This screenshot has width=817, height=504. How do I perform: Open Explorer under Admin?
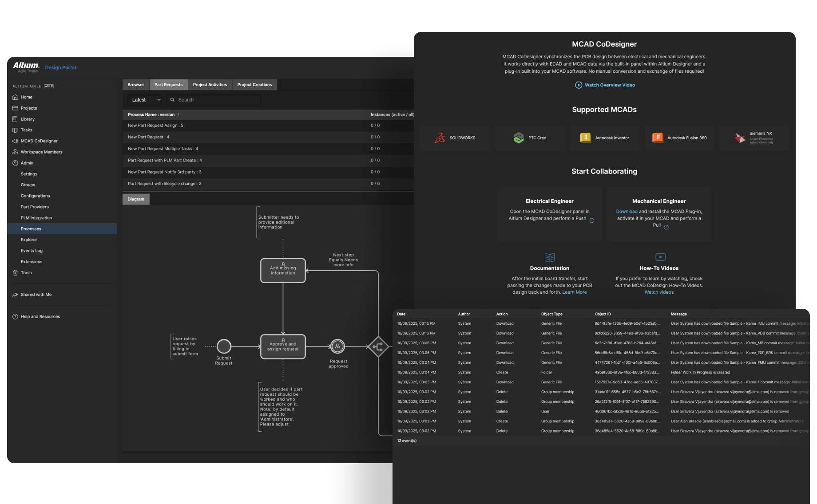click(x=29, y=240)
